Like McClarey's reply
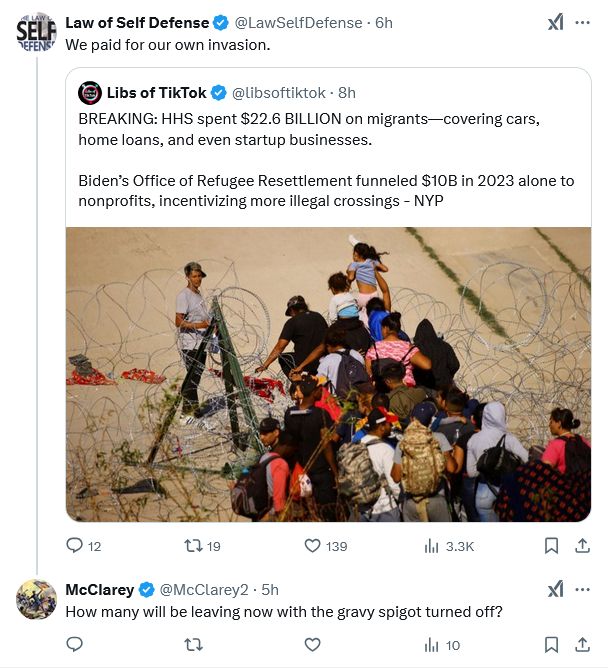The image size is (609, 669). click(x=312, y=645)
